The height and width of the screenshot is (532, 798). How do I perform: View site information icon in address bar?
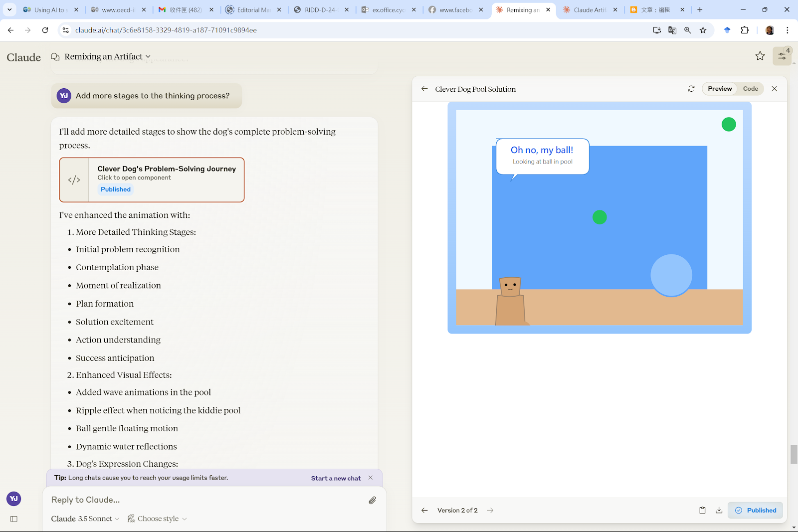pyautogui.click(x=65, y=30)
